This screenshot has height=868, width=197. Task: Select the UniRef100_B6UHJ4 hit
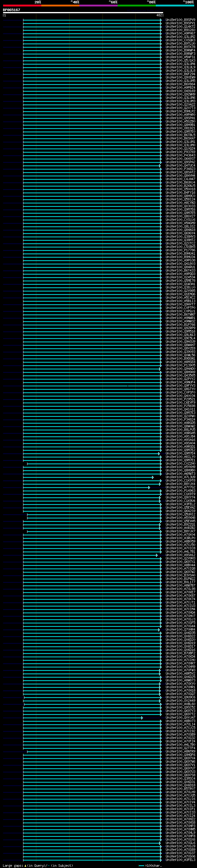(x=180, y=183)
